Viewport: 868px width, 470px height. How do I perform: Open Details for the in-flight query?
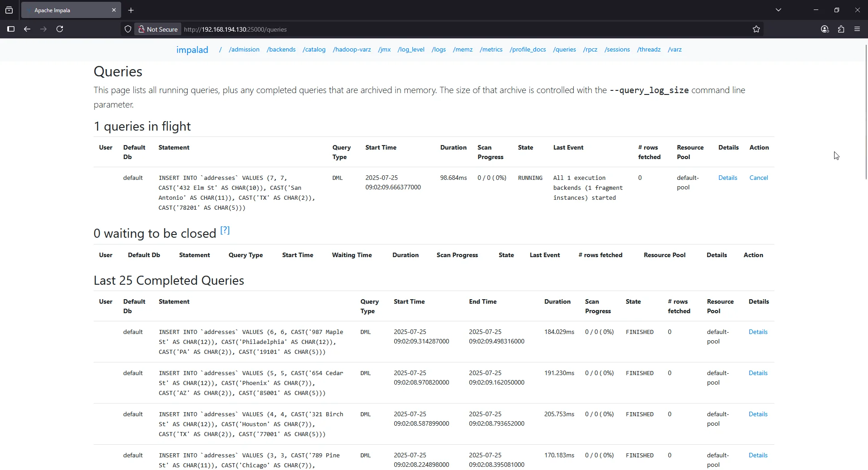[727, 178]
